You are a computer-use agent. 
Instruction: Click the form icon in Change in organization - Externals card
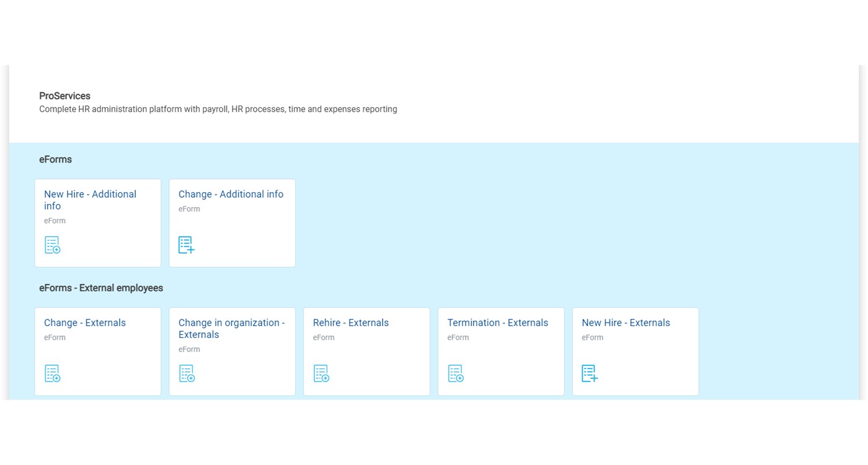pos(187,373)
